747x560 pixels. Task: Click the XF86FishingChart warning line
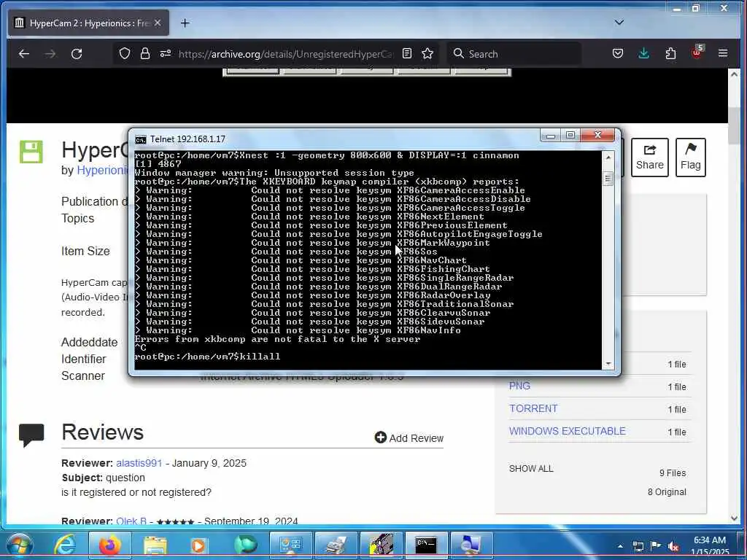click(x=312, y=269)
